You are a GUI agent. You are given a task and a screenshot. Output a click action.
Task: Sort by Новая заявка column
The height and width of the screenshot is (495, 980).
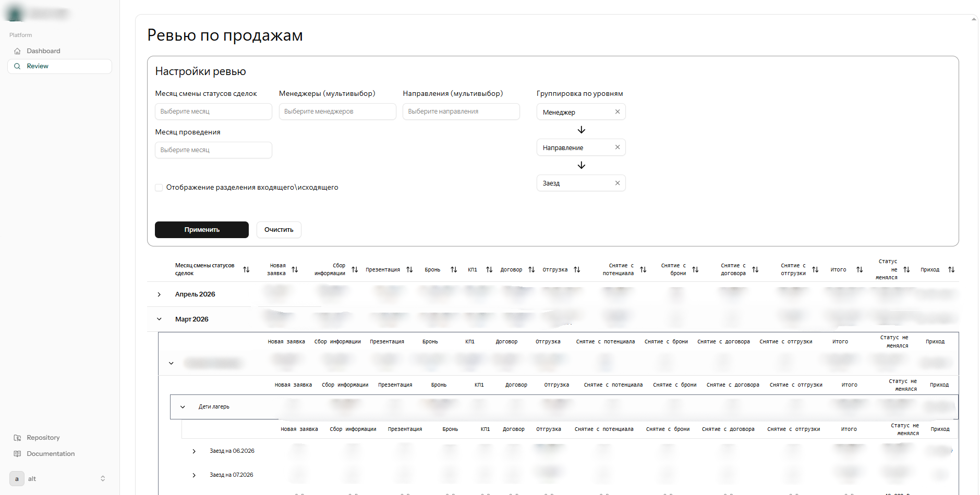[295, 269]
